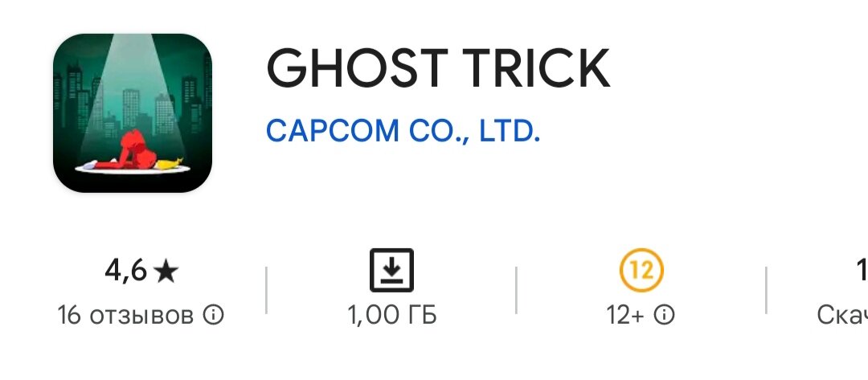
Task: Tap the info icon beside 16 отзывов
Action: click(213, 315)
